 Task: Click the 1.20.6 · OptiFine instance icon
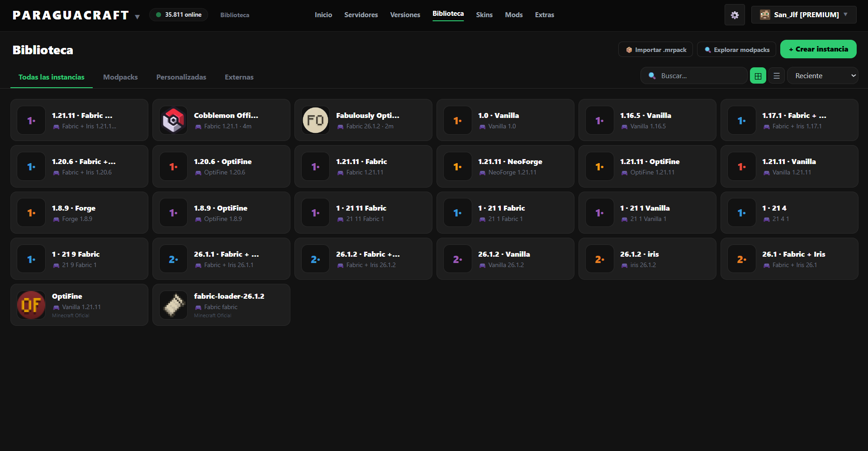click(x=173, y=167)
